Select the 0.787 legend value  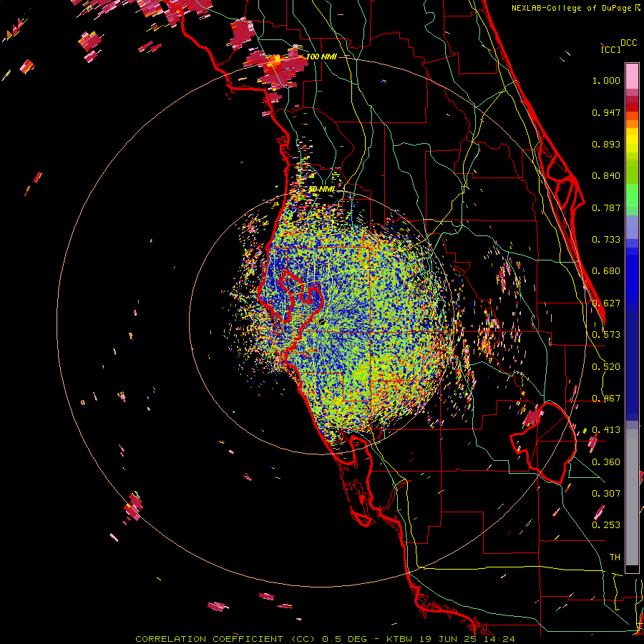[x=606, y=208]
